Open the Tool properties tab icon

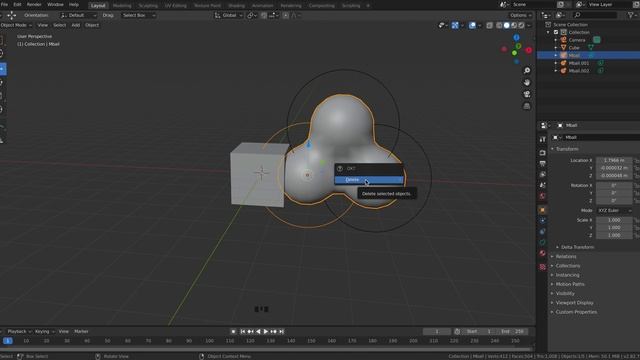(542, 140)
